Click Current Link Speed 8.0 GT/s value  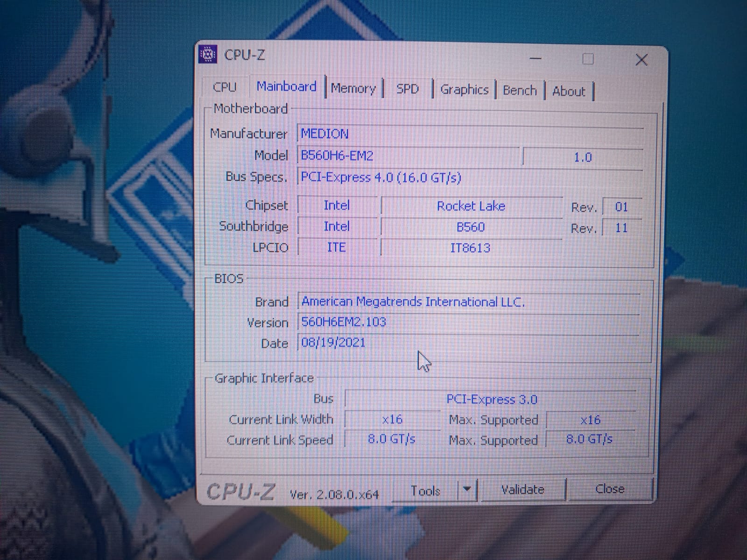tap(392, 440)
